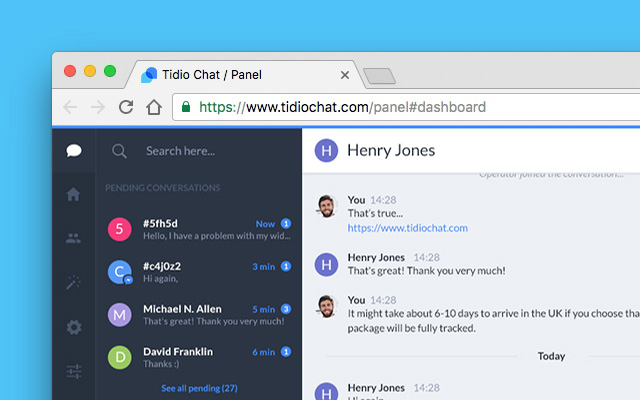The image size is (640, 400).
Task: Click the blue C avatar with Messenger badge
Action: (120, 272)
